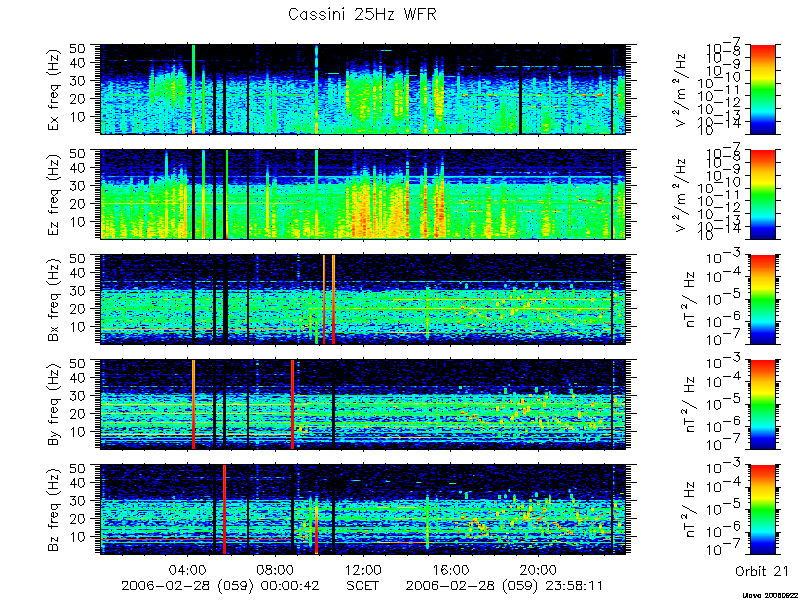Select the "By freq (Hz)" axis label

point(55,405)
